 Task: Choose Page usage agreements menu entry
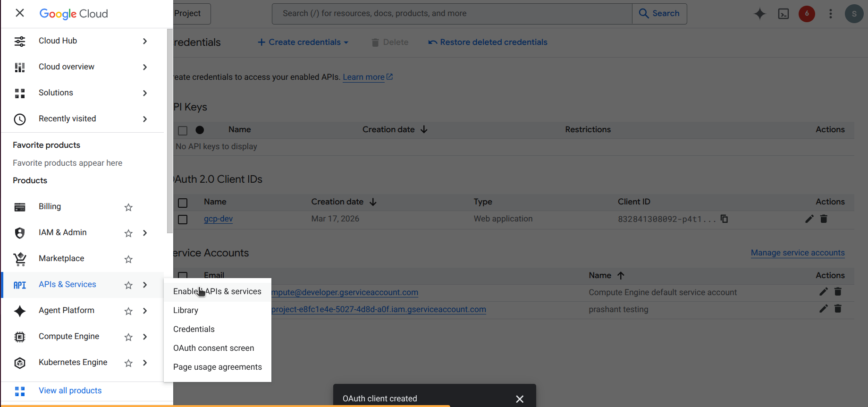[x=217, y=367]
